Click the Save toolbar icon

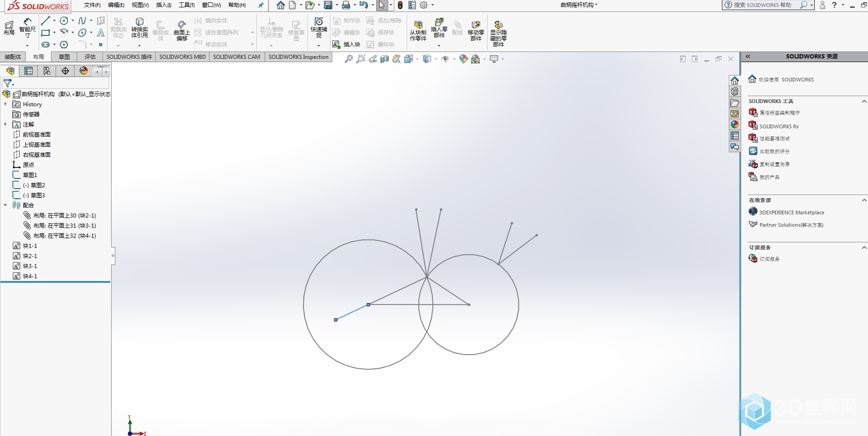pos(328,5)
